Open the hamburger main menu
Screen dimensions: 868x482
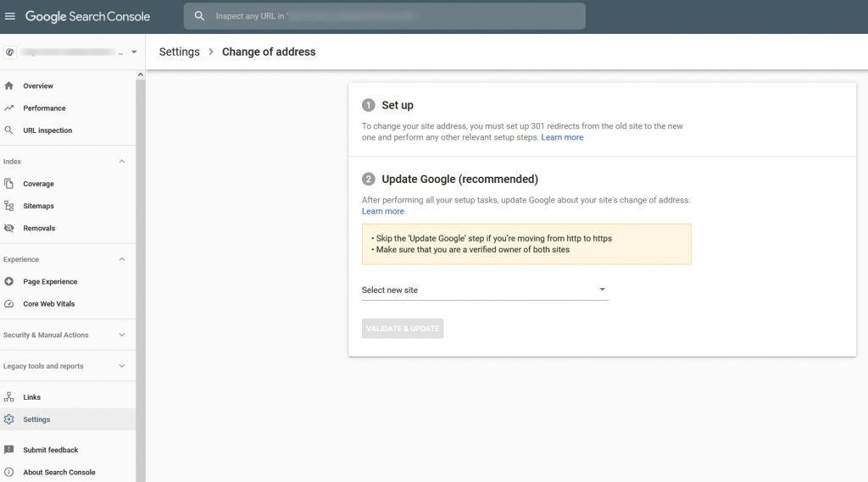pyautogui.click(x=10, y=16)
